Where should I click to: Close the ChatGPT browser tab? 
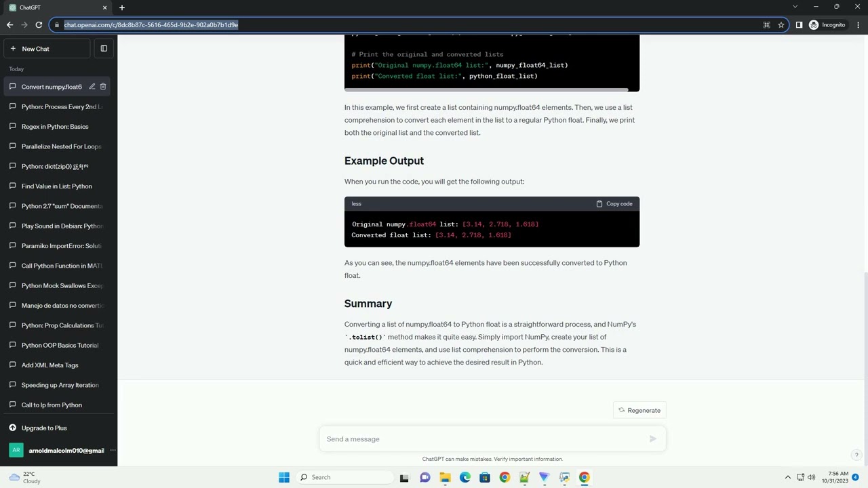[104, 7]
